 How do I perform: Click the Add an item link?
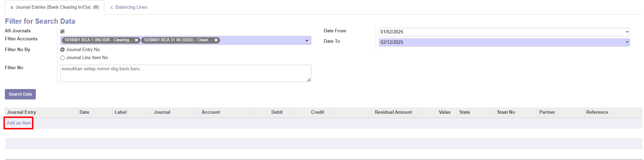click(x=19, y=123)
